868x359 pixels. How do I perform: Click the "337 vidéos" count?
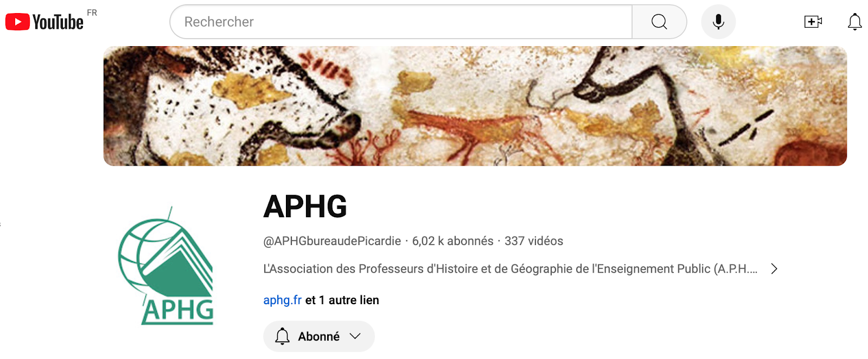(534, 241)
